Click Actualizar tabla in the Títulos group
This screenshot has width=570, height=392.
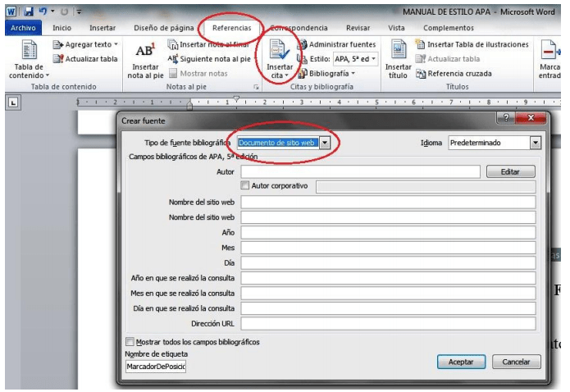[x=448, y=59]
